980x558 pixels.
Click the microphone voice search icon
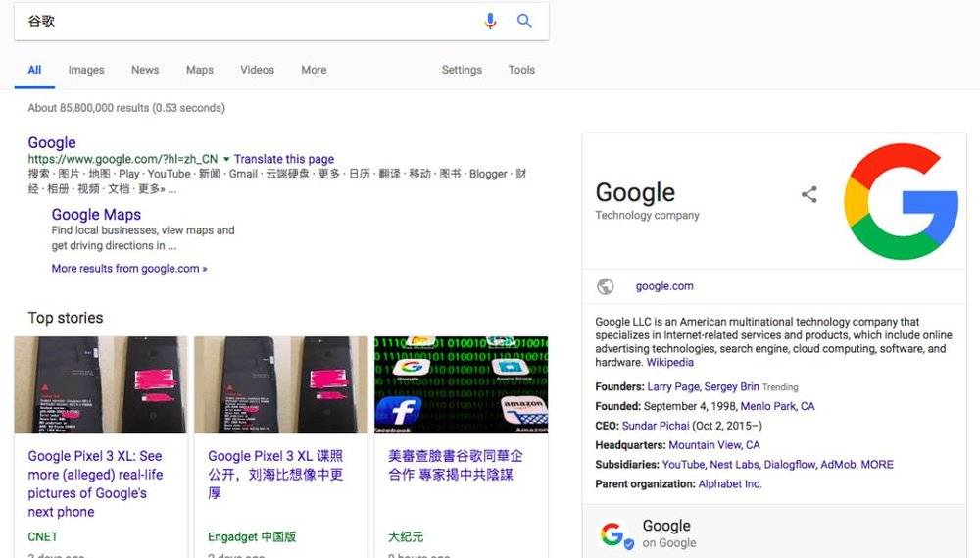point(491,22)
